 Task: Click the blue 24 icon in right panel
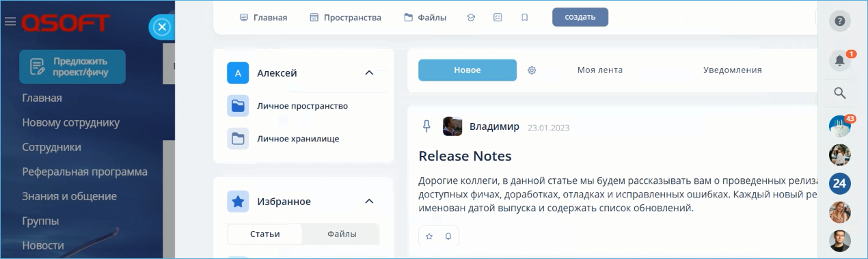pos(840,183)
